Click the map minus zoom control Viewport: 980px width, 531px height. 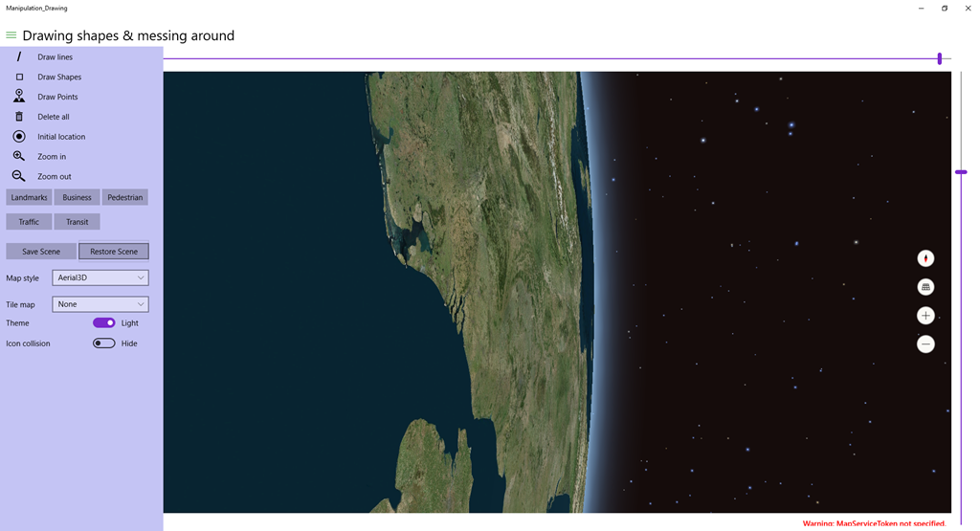(925, 344)
